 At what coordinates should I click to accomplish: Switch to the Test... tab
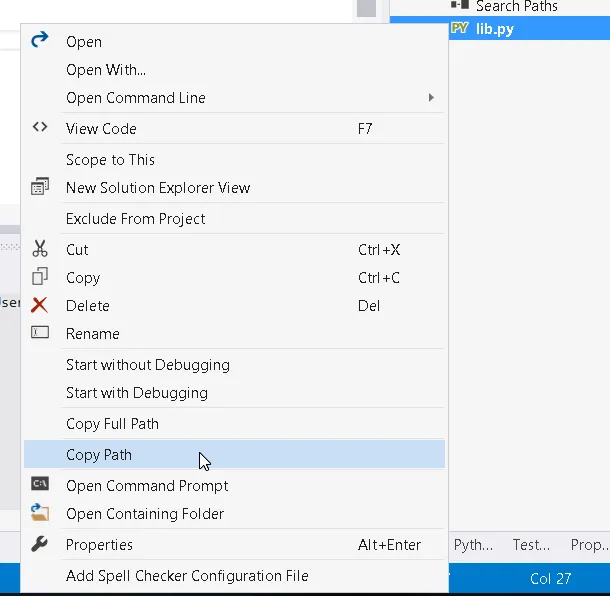531,545
